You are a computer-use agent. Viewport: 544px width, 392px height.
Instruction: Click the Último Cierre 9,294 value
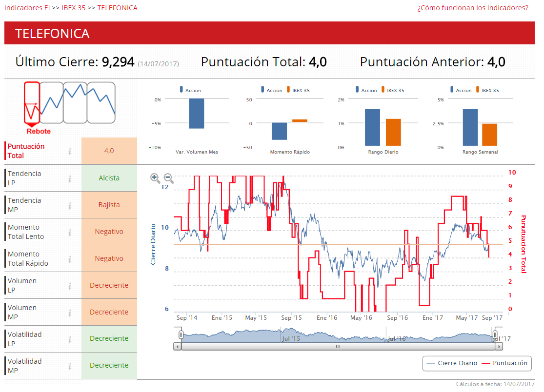pyautogui.click(x=118, y=62)
